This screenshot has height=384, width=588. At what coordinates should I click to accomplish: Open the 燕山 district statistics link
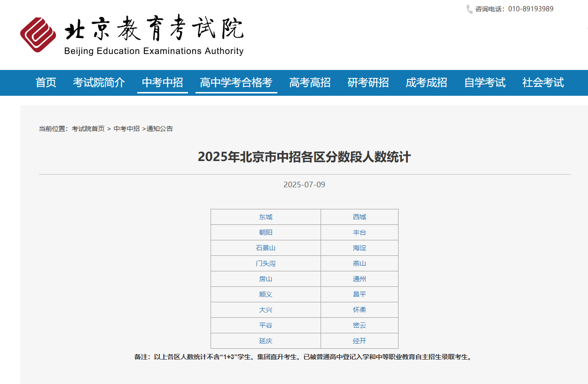360,263
